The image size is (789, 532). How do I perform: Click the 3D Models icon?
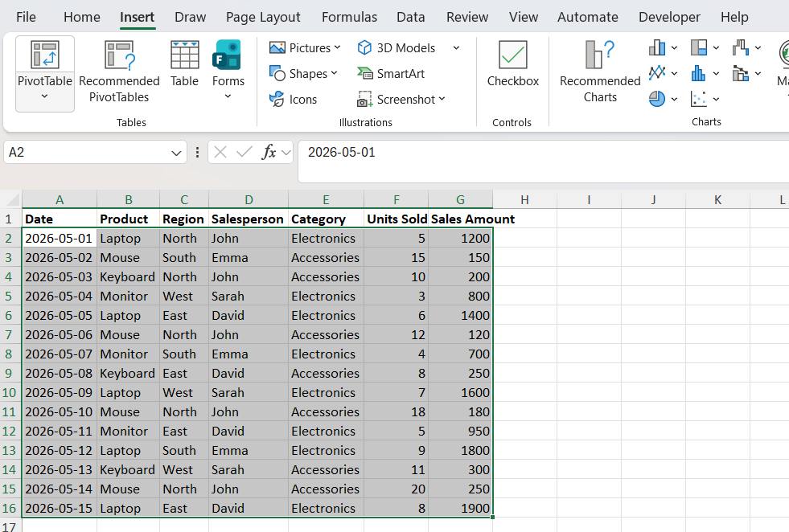[x=364, y=47]
